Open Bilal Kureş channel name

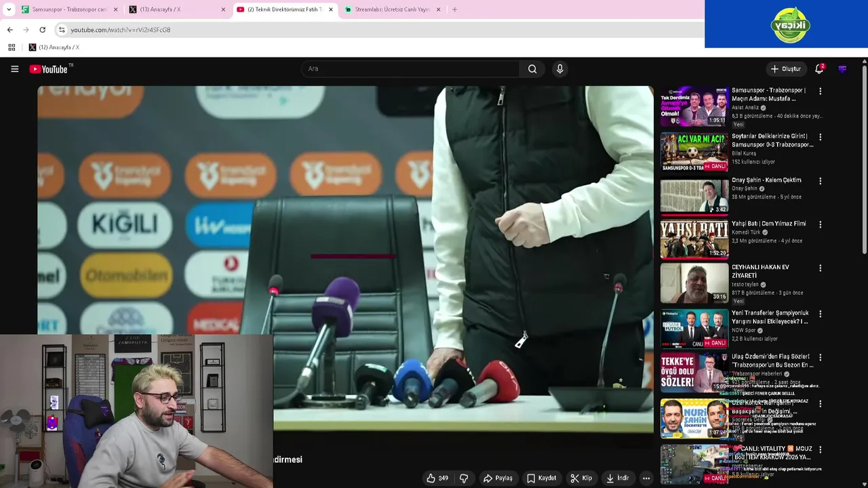[744, 153]
